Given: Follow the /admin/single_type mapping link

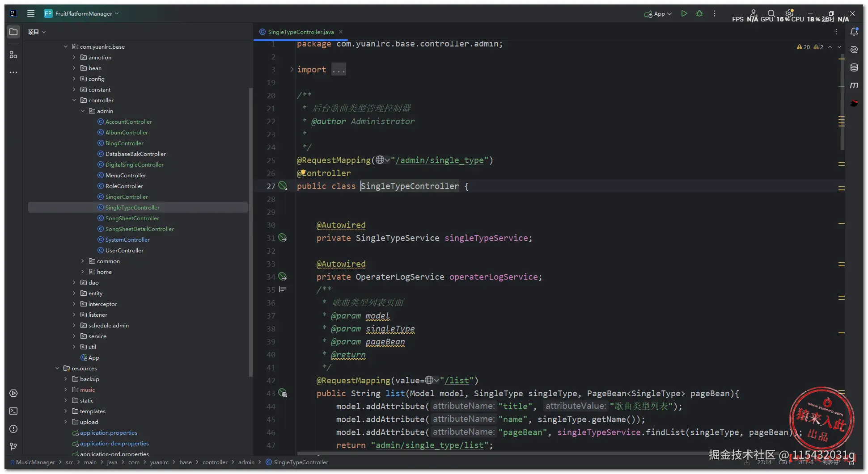Looking at the screenshot, I should pyautogui.click(x=440, y=160).
